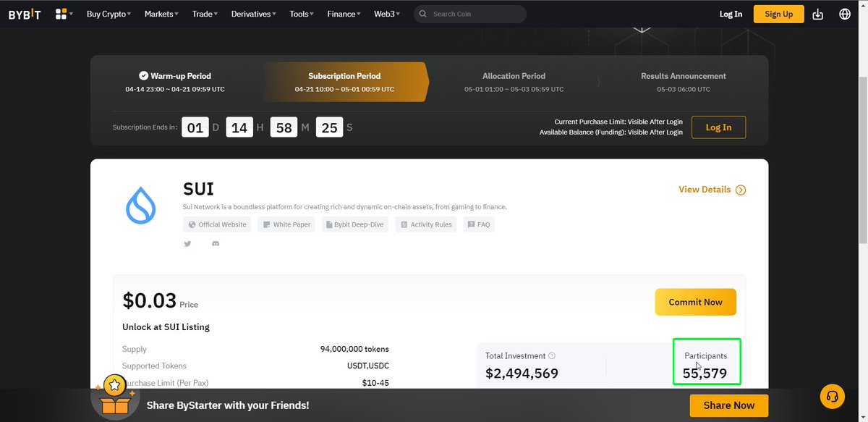Expand the Trade menu

click(205, 14)
